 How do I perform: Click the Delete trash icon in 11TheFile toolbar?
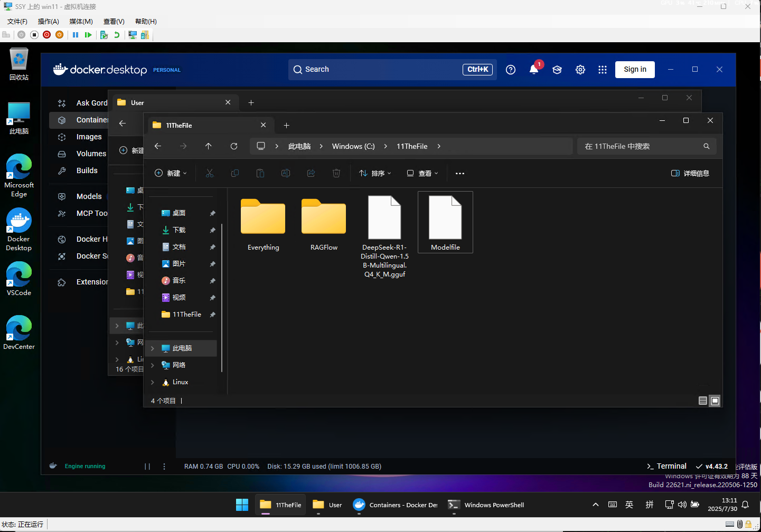click(x=336, y=173)
